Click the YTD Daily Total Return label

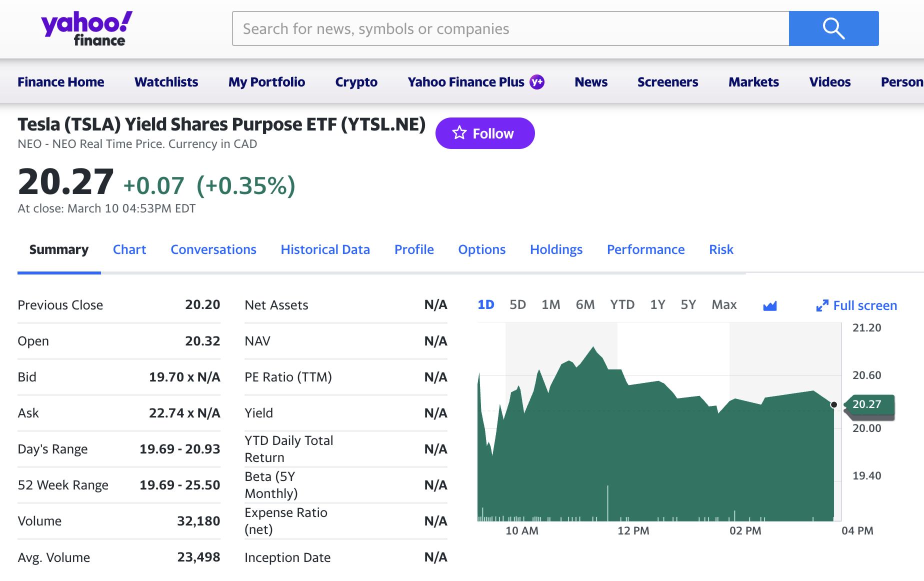click(x=289, y=449)
